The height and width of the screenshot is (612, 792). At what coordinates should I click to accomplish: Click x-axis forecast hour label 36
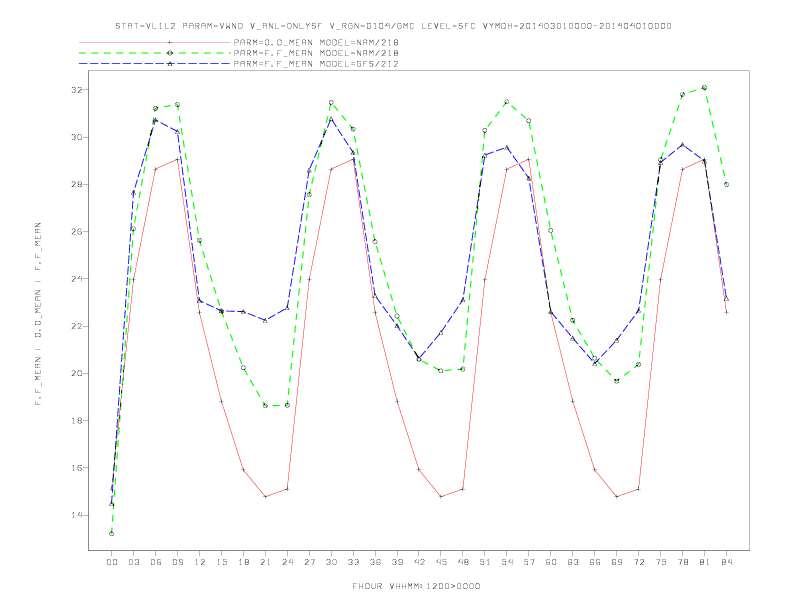(x=375, y=562)
